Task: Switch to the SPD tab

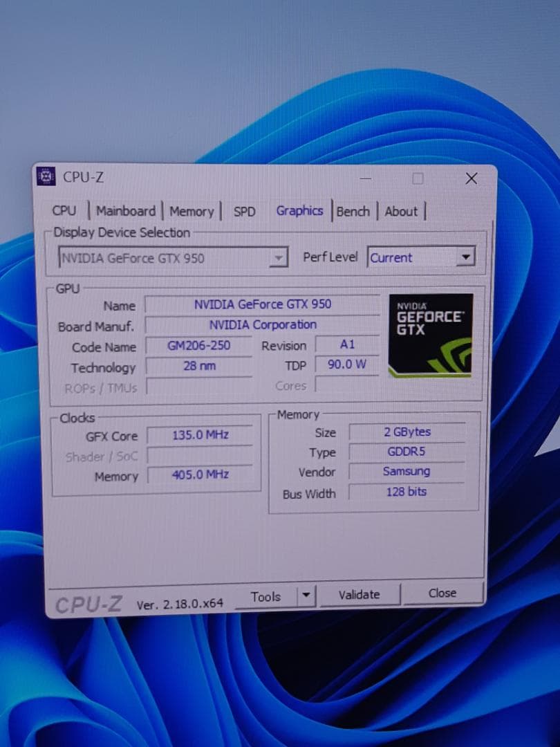Action: point(243,212)
